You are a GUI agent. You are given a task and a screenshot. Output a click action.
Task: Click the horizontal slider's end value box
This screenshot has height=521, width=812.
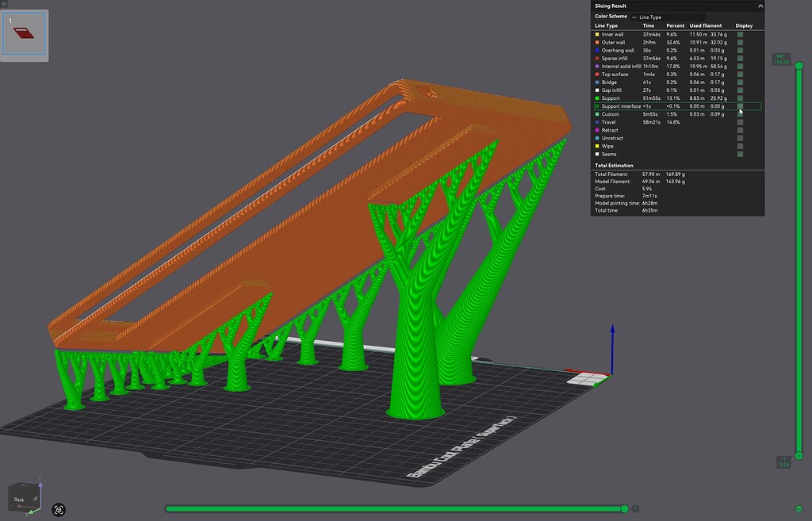coord(635,509)
